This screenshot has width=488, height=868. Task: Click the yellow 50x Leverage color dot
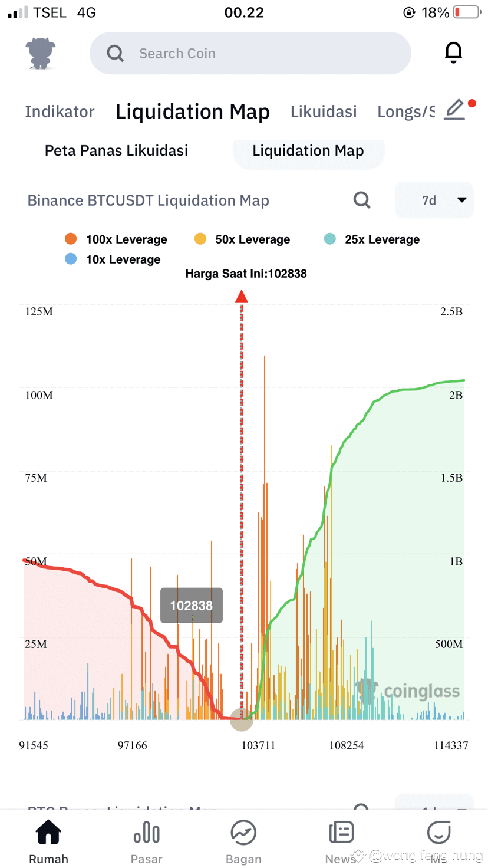200,239
